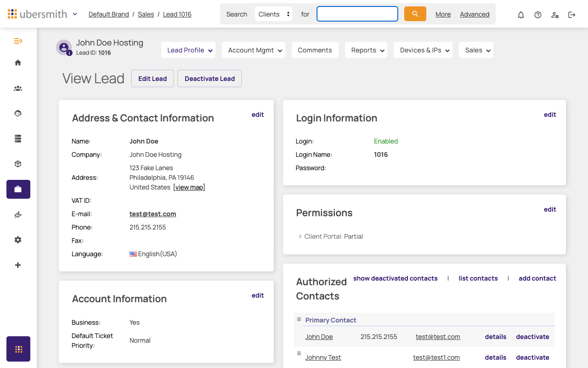Open the Lead Profile dropdown menu
This screenshot has width=588, height=368.
click(x=189, y=50)
